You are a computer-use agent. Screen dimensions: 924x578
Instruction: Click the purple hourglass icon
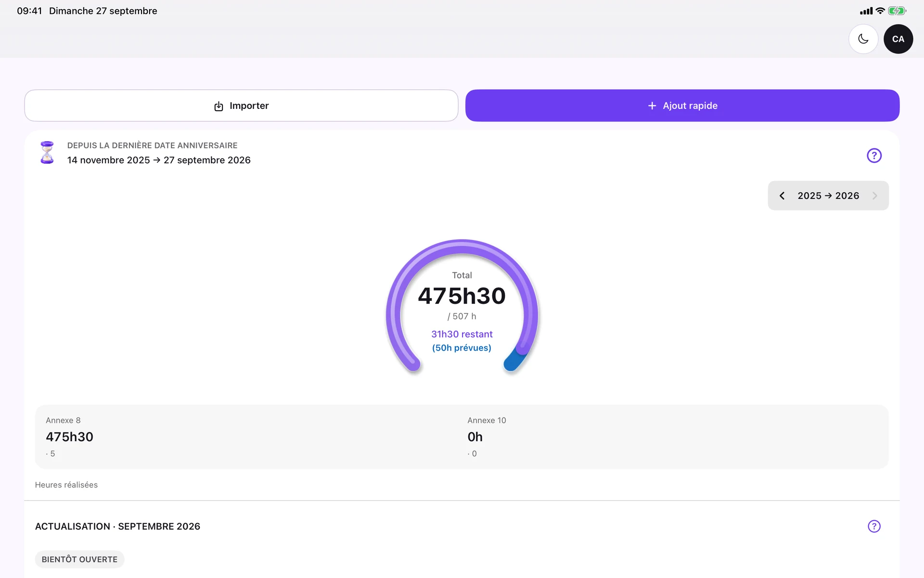(47, 152)
